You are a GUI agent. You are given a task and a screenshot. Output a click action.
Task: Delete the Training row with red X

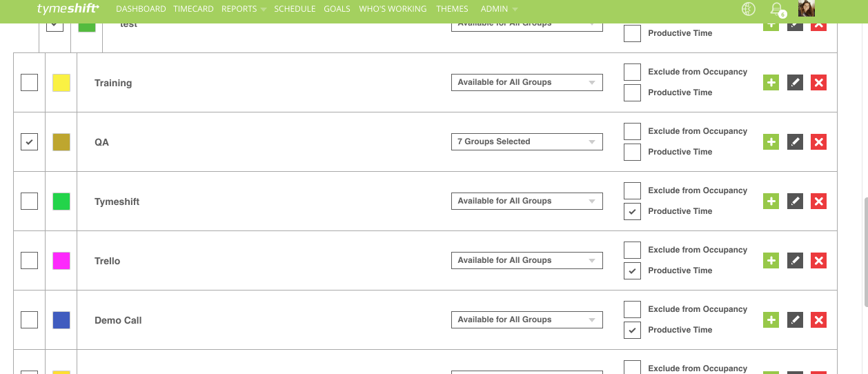coord(818,83)
